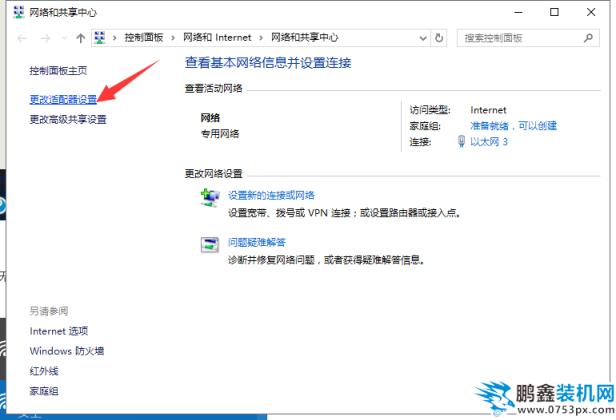616x420 pixels.
Task: Open Internet 选项 under 另请参阅
Action: (x=59, y=331)
